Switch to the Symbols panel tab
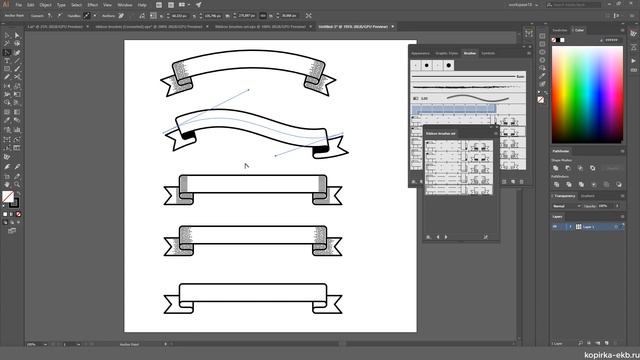 coord(488,53)
